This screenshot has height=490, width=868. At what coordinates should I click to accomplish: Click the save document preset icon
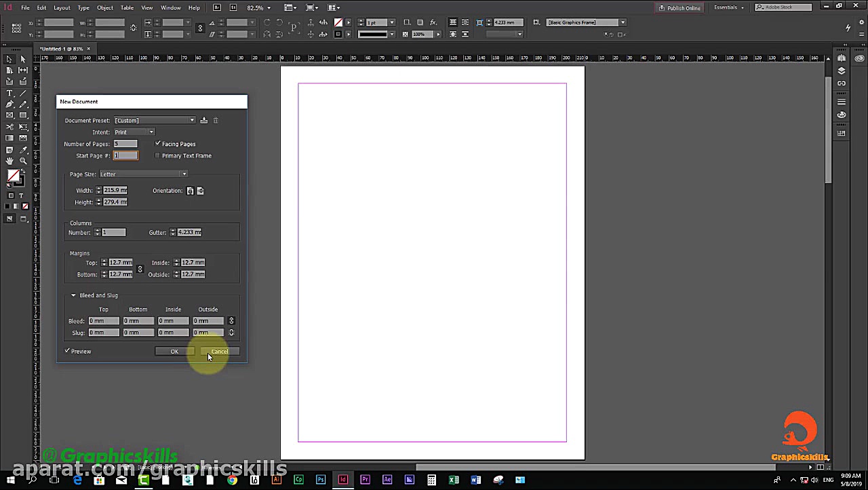click(203, 120)
